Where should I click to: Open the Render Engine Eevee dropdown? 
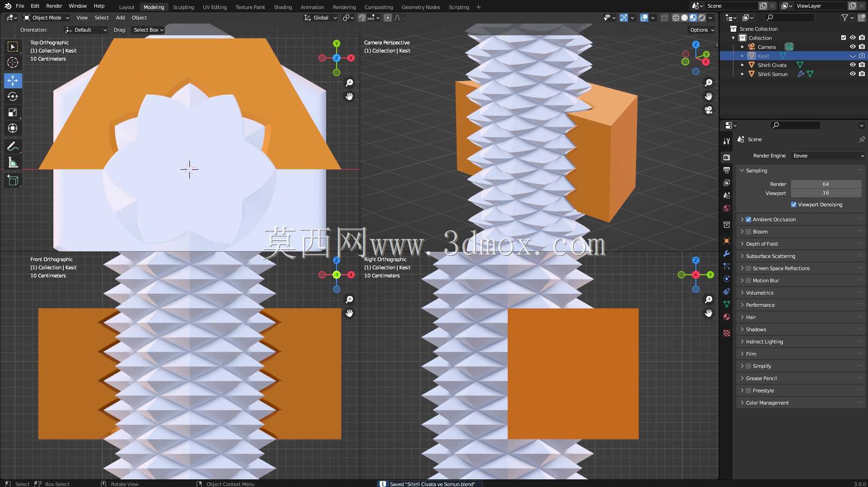[x=828, y=156]
